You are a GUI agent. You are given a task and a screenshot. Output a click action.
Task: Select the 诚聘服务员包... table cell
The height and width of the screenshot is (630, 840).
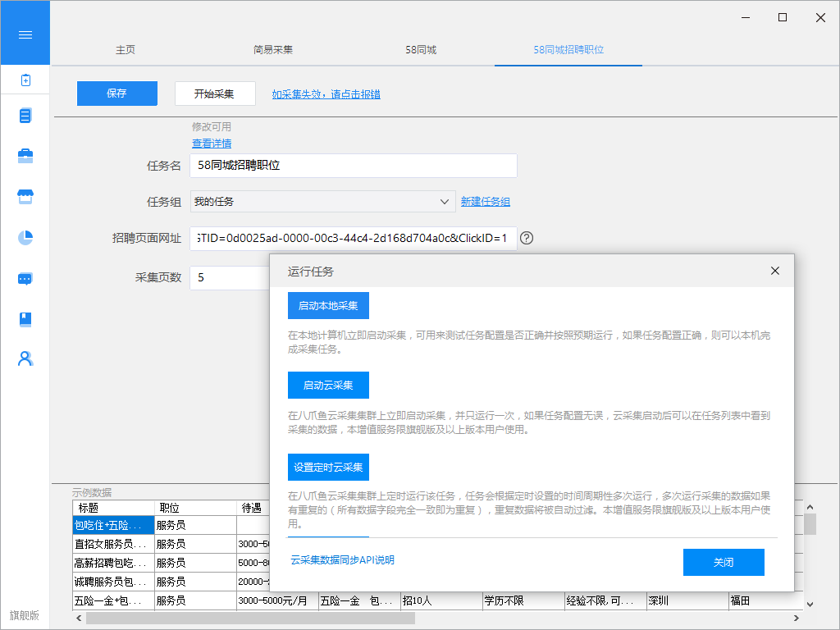click(113, 582)
